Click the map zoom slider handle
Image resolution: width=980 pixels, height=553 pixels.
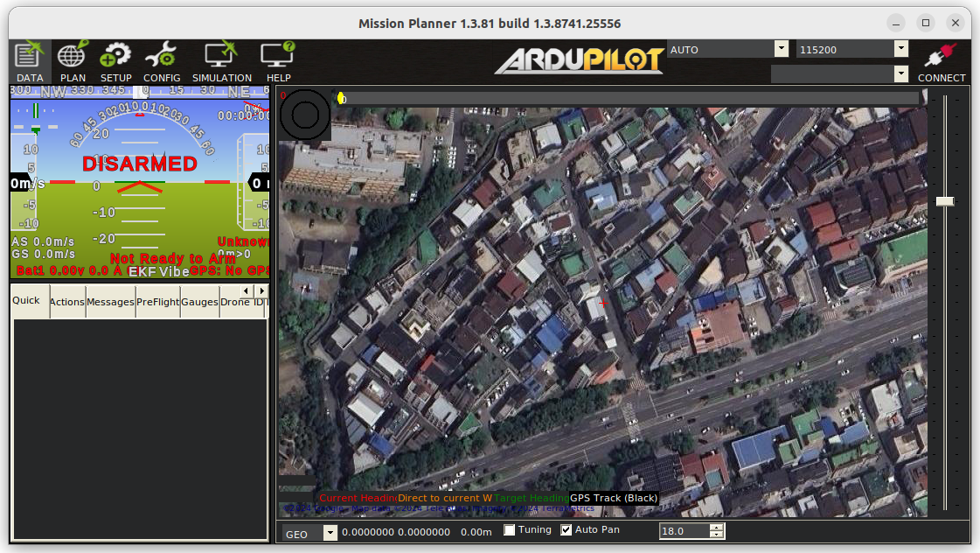pos(944,200)
